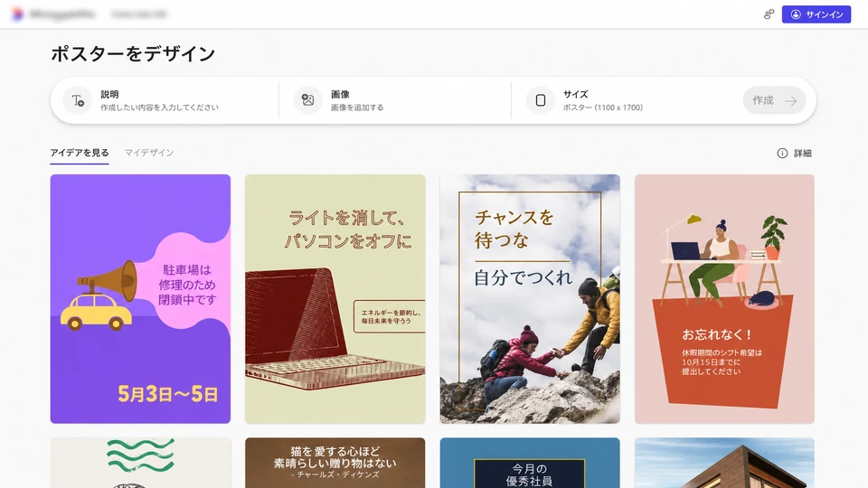The image size is (868, 488).
Task: Click the 作成 create button
Action: (x=774, y=100)
